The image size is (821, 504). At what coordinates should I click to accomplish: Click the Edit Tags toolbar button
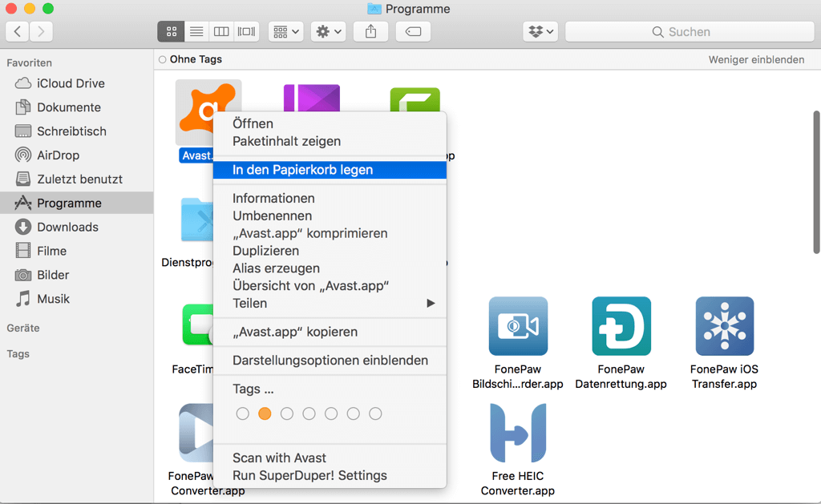[413, 31]
